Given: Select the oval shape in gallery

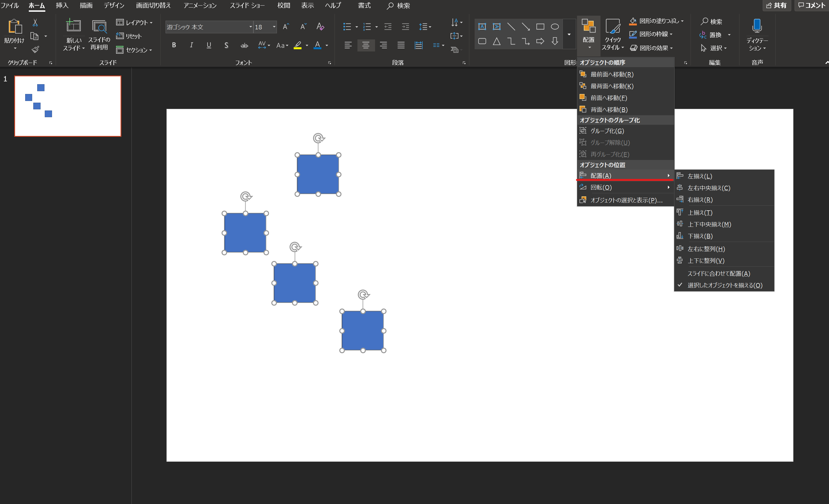Looking at the screenshot, I should tap(554, 27).
